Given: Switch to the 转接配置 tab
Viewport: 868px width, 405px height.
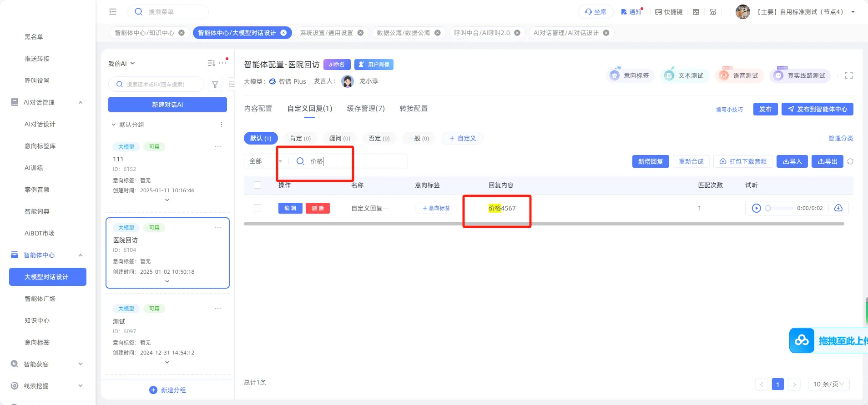Looking at the screenshot, I should point(414,109).
